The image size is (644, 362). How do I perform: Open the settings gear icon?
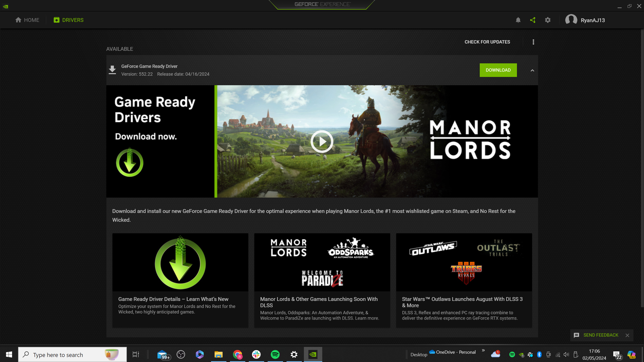[x=548, y=20]
